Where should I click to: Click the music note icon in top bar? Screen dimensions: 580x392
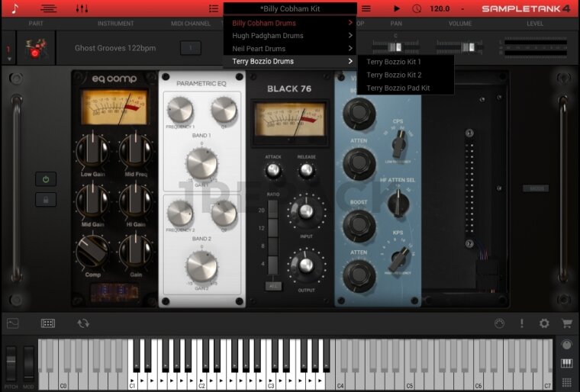15,8
